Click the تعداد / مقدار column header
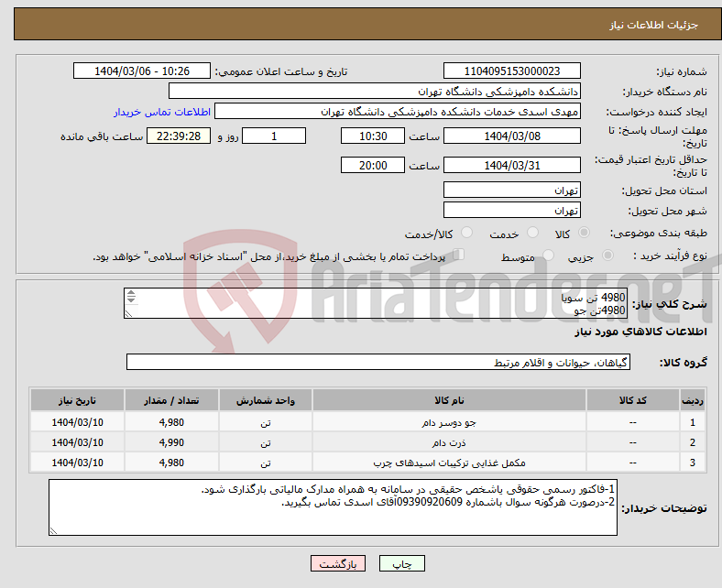 coord(171,400)
